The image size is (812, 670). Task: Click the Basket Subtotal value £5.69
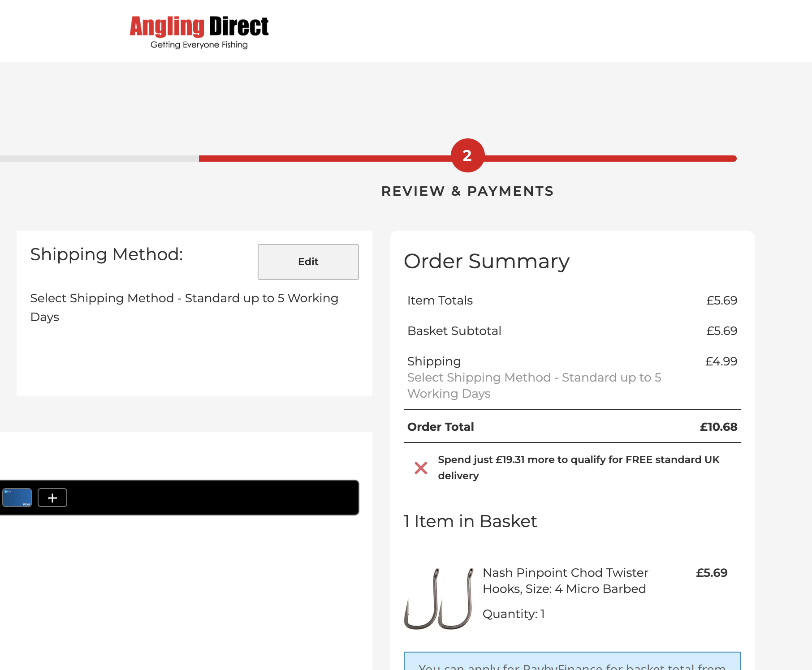[721, 331]
